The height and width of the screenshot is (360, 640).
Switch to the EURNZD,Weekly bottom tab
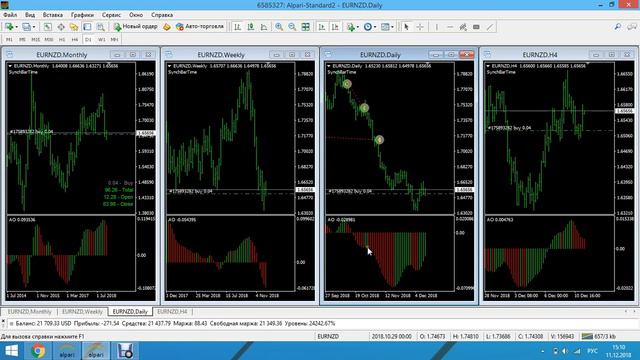tap(82, 311)
